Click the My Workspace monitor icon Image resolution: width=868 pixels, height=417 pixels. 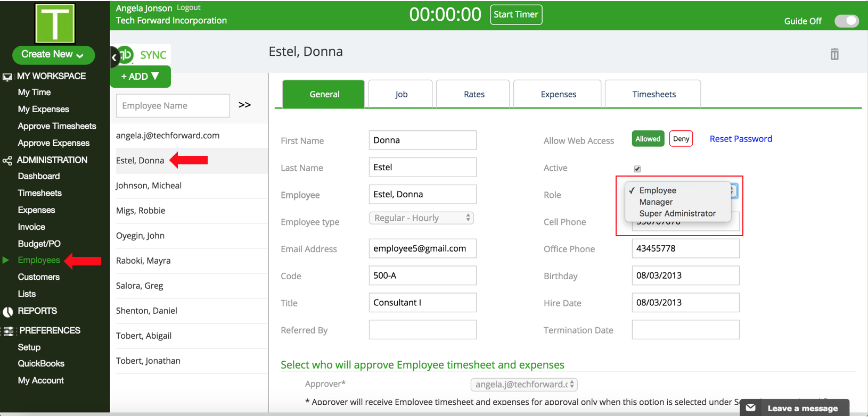(7, 77)
